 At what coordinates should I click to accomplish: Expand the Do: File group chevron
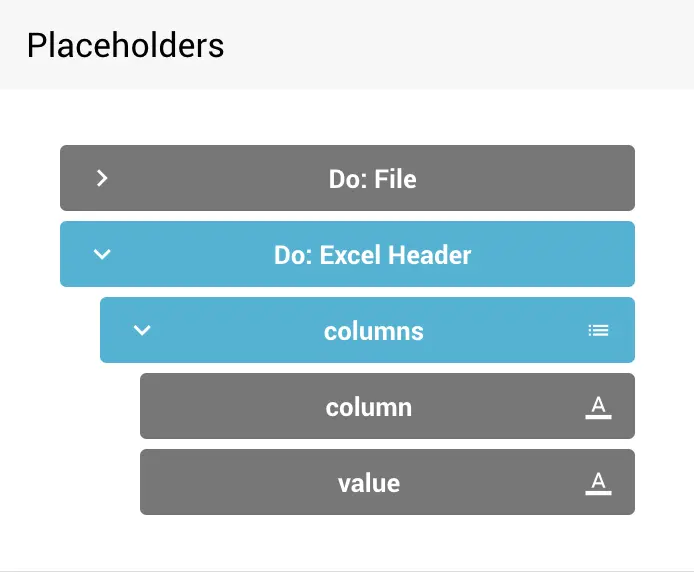pos(101,178)
